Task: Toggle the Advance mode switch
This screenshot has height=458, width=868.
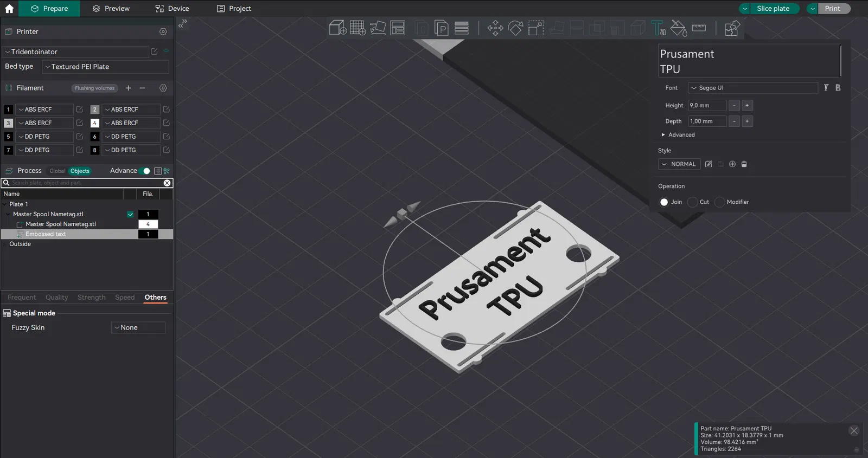Action: point(144,171)
